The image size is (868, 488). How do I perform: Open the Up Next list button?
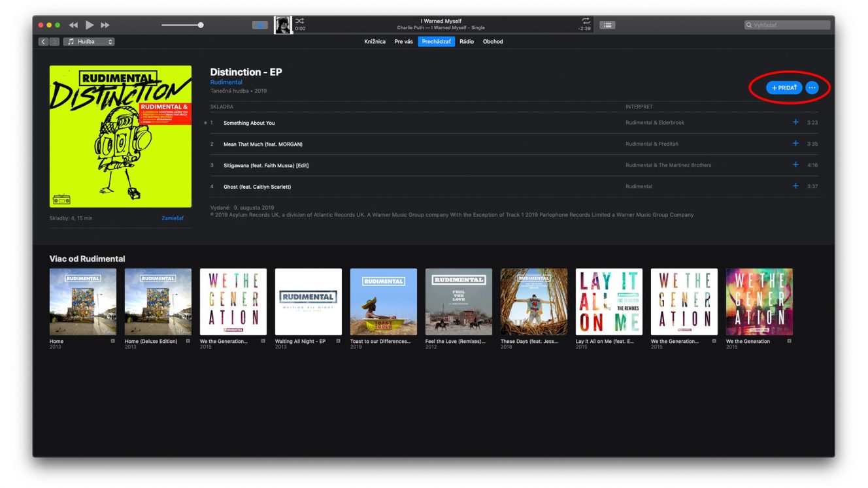click(608, 25)
